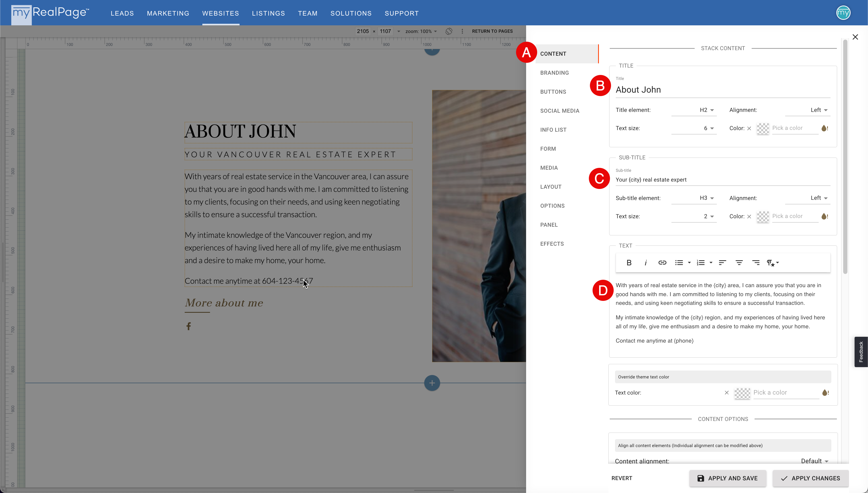
Task: Open the sub-title Text size dropdown
Action: 694,216
